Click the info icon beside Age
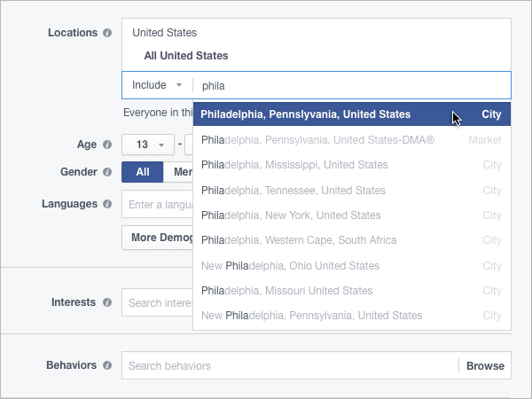 tap(107, 145)
